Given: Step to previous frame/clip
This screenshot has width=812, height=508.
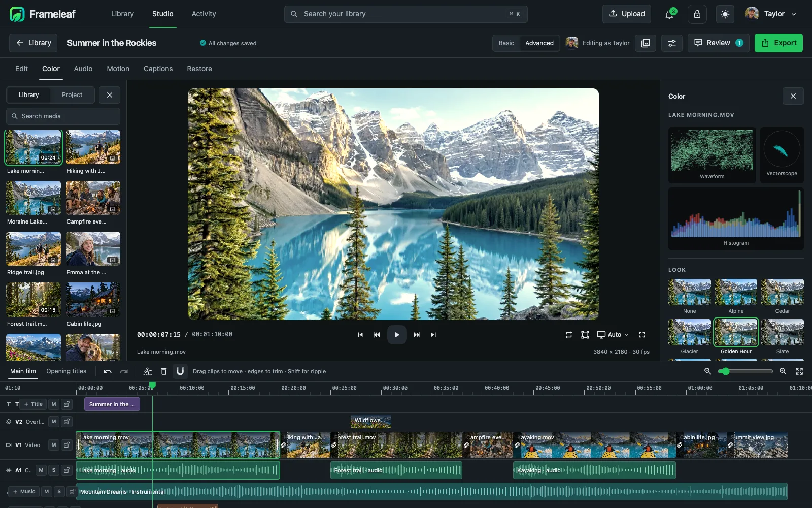Looking at the screenshot, I should (x=377, y=335).
